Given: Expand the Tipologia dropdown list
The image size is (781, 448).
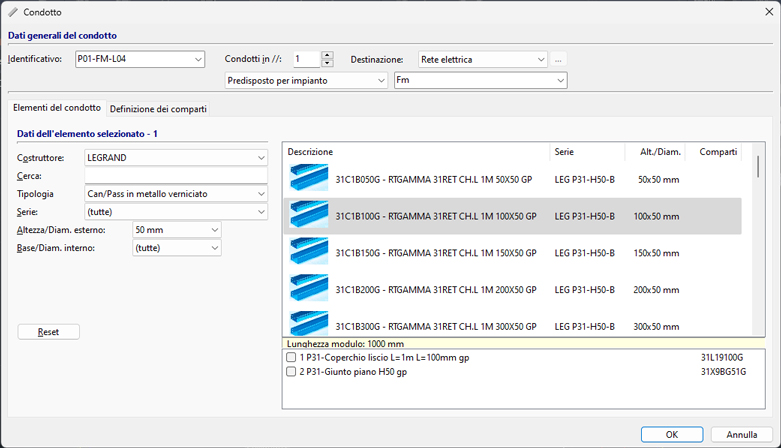Looking at the screenshot, I should [x=261, y=194].
